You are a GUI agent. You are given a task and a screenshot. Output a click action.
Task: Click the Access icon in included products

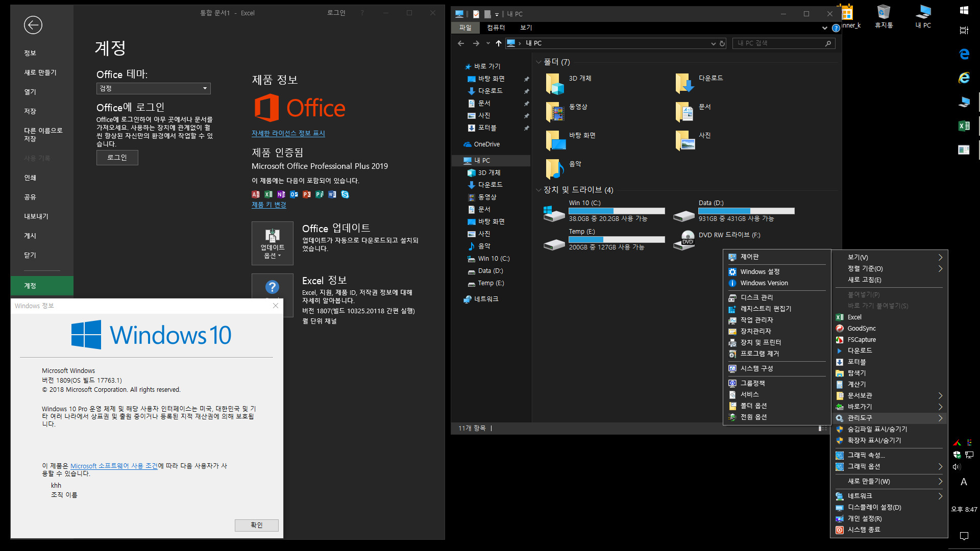pos(256,194)
